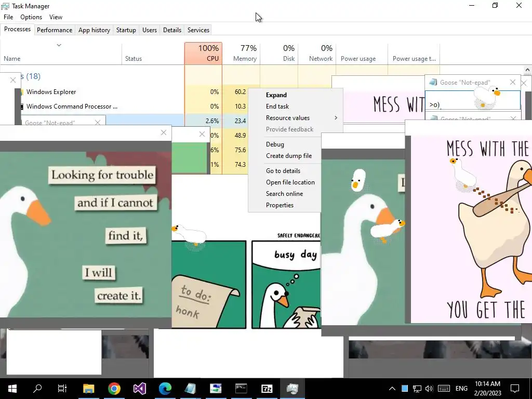Sort by the Power usage column header
This screenshot has height=399, width=532.
tap(362, 54)
